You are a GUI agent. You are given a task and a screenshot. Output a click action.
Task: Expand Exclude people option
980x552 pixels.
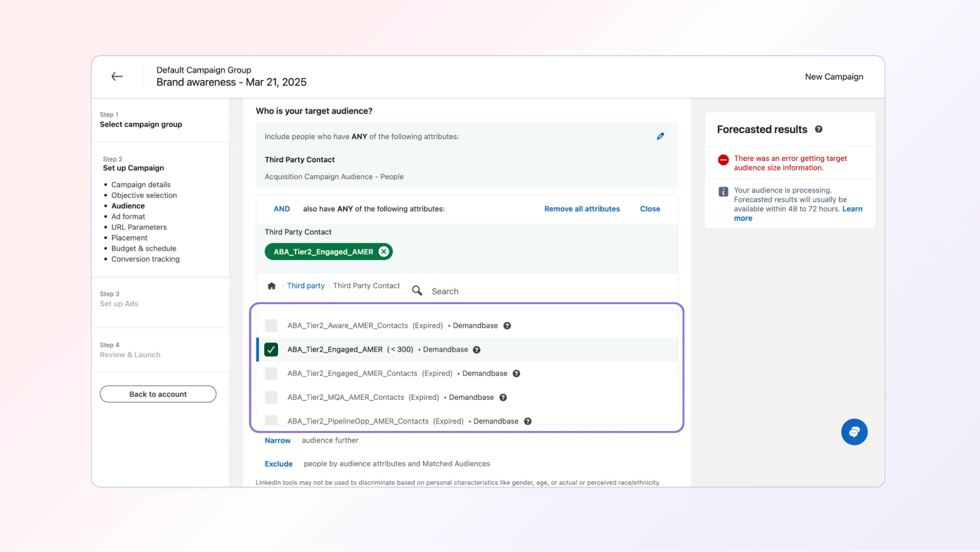tap(278, 464)
